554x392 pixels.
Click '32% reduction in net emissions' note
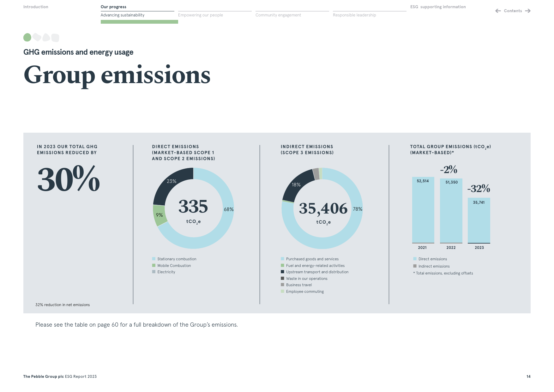(63, 305)
